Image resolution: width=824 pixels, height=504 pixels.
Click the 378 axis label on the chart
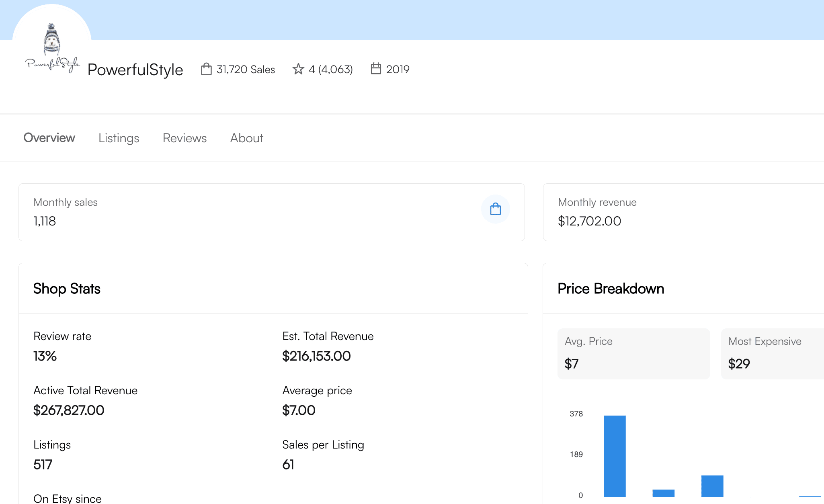point(576,414)
